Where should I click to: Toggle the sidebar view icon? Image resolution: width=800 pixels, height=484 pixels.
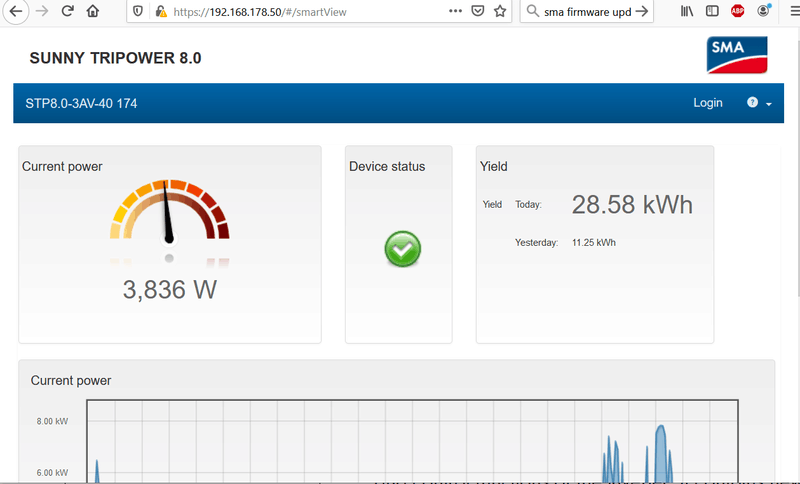712,11
